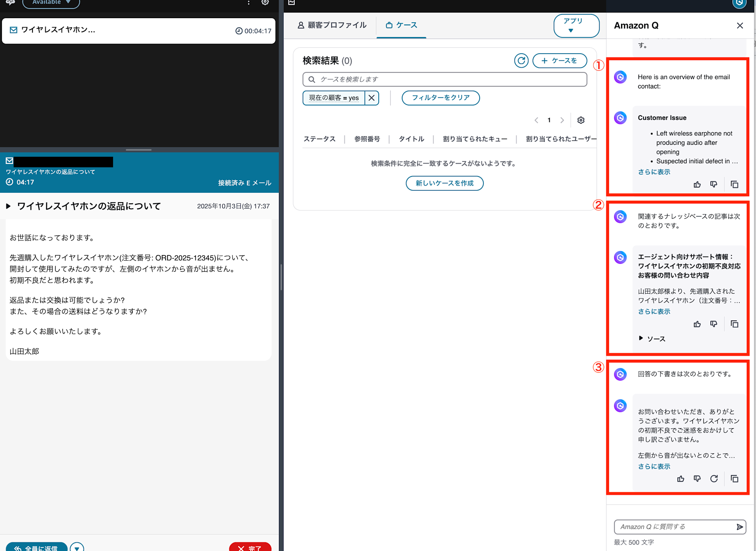Expand the ソース section
The height and width of the screenshot is (551, 756).
(652, 339)
